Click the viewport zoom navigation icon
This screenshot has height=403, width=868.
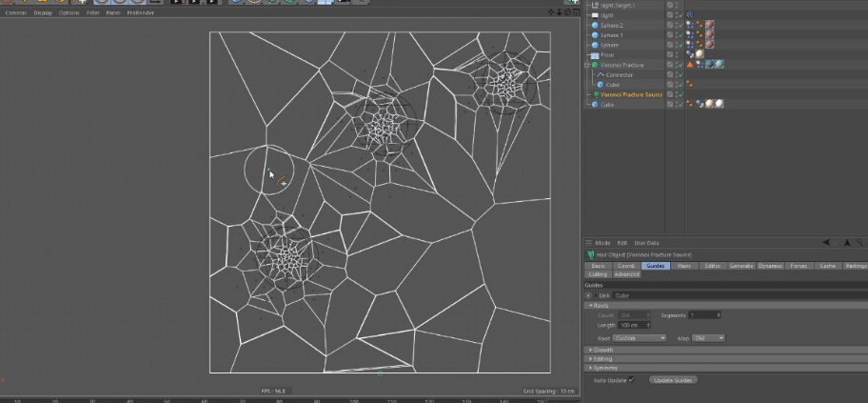pyautogui.click(x=559, y=12)
